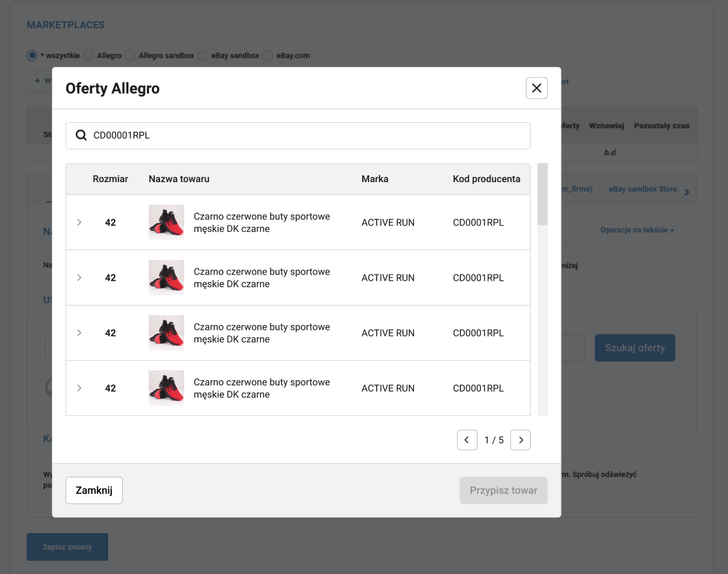Click fourth row shoe thumbnail
Screen dimensions: 728x574
point(166,388)
